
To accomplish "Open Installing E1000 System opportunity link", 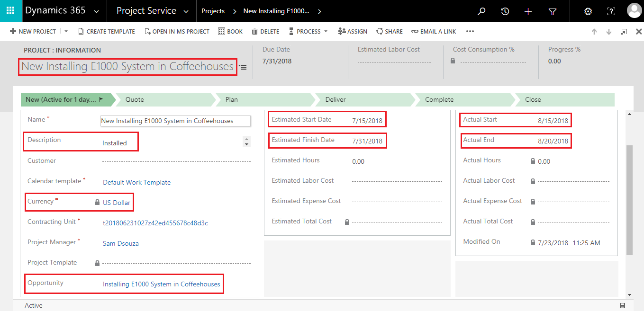I will click(162, 284).
